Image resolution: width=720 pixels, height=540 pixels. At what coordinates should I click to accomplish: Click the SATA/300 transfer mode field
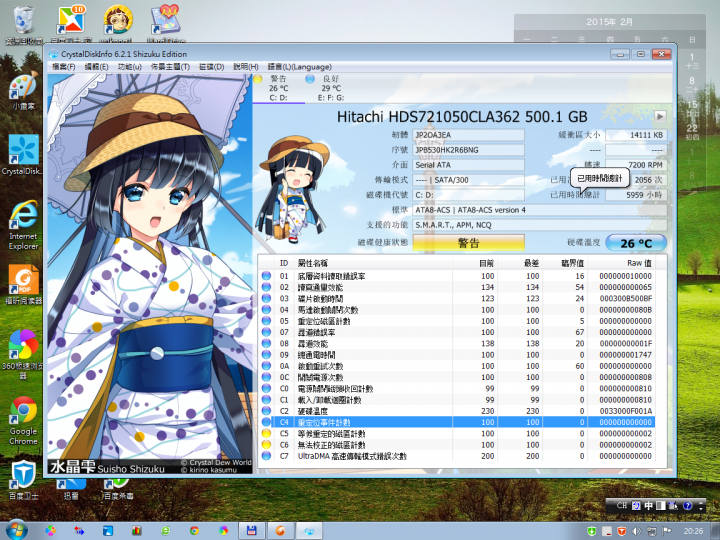(x=468, y=180)
